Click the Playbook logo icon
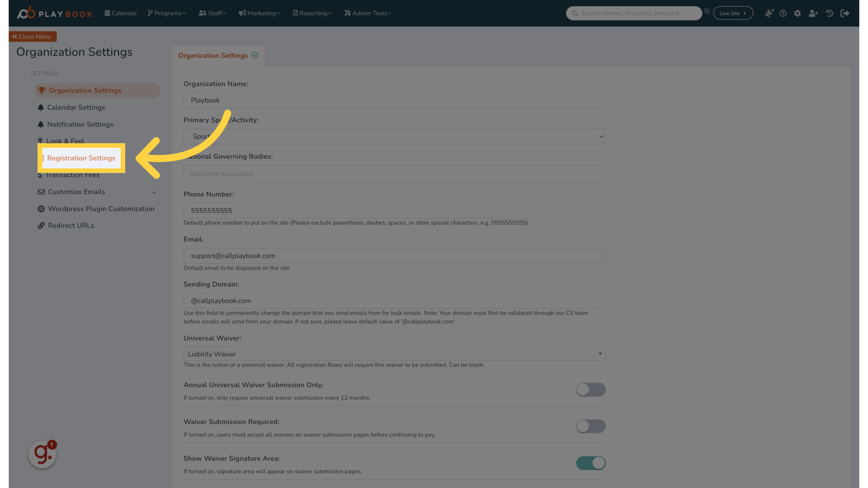868x488 pixels. point(25,12)
